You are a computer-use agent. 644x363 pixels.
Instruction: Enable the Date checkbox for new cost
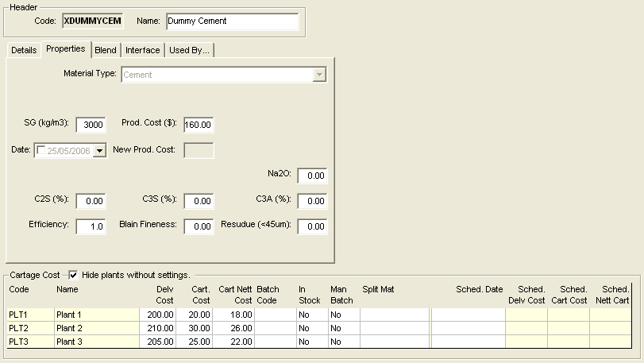[x=42, y=150]
